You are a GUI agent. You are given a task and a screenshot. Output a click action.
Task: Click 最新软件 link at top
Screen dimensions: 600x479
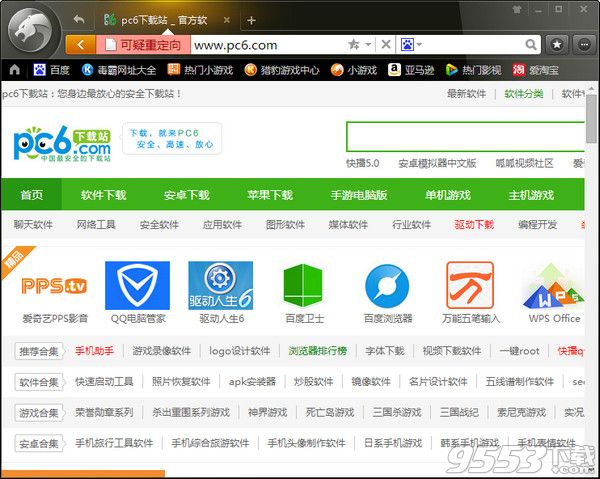pos(466,94)
